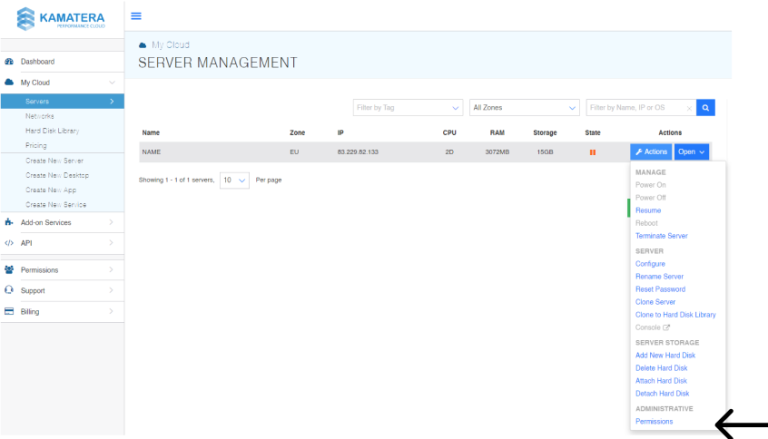Click the blue Open dropdown button
This screenshot has height=439, width=768.
tap(692, 152)
